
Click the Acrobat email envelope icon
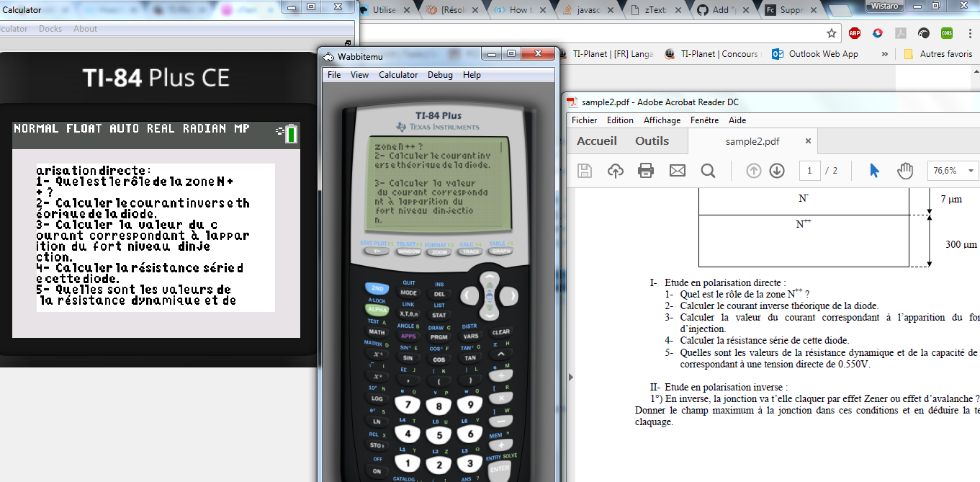[x=678, y=171]
